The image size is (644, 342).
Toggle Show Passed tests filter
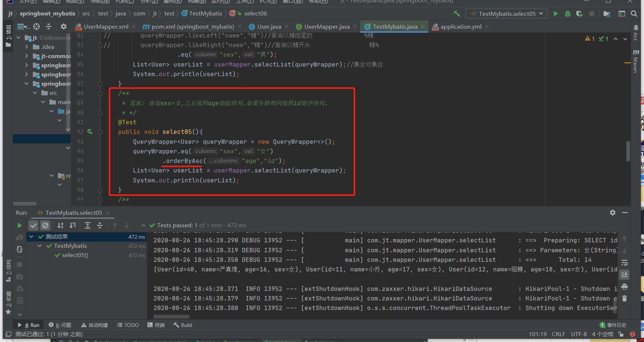pyautogui.click(x=34, y=225)
